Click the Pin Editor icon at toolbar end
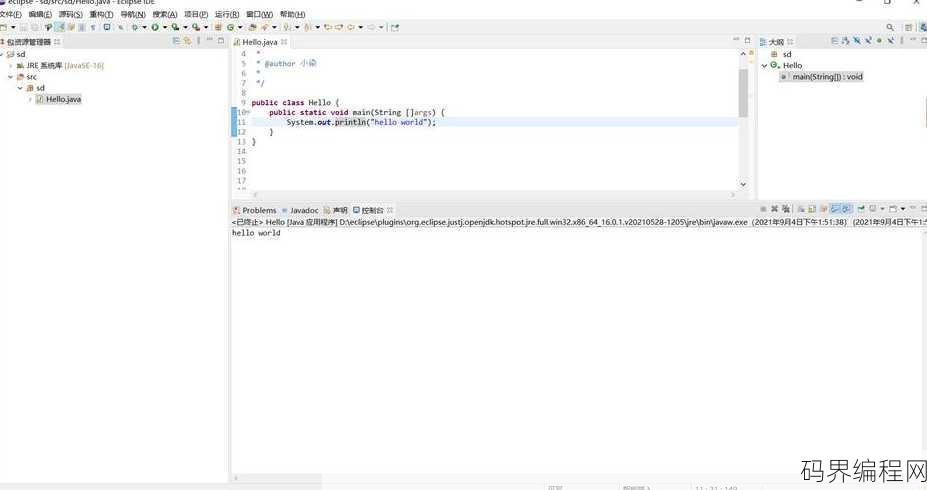927x490 pixels. [395, 27]
